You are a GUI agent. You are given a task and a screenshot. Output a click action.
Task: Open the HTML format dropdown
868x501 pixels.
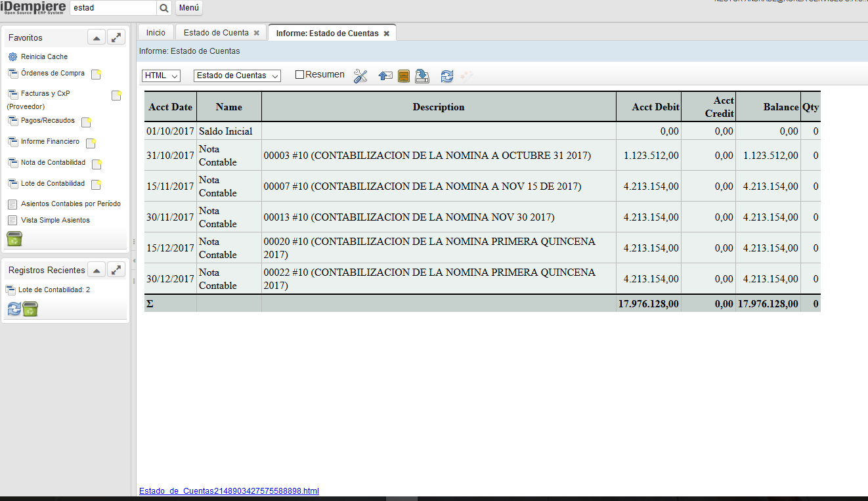click(161, 76)
